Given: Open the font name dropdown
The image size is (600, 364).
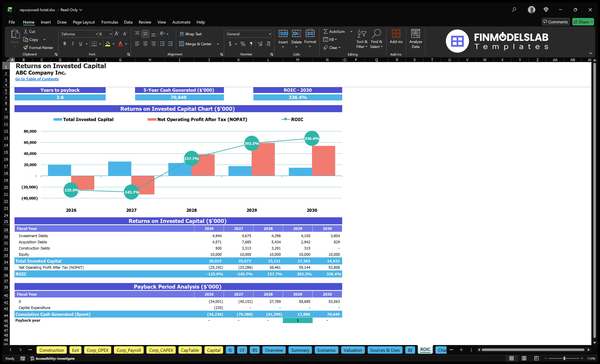Looking at the screenshot, I should coord(97,34).
